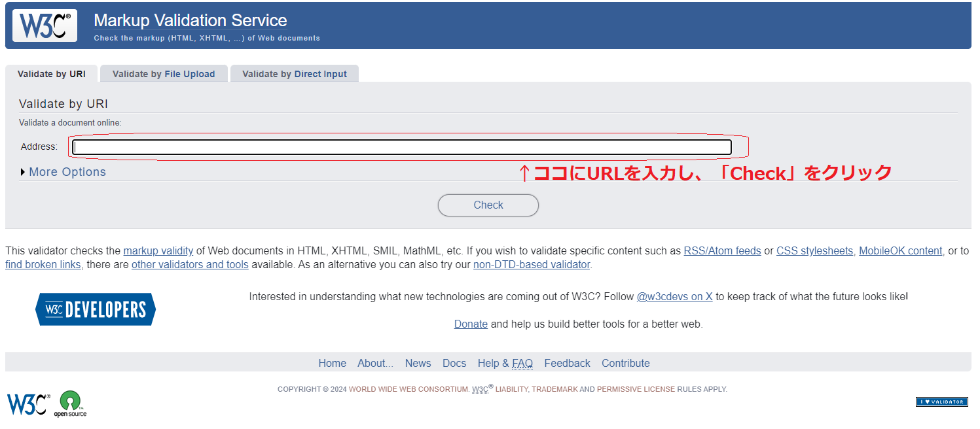The width and height of the screenshot is (980, 429).
Task: Open the Help & FAQ page
Action: [x=505, y=363]
